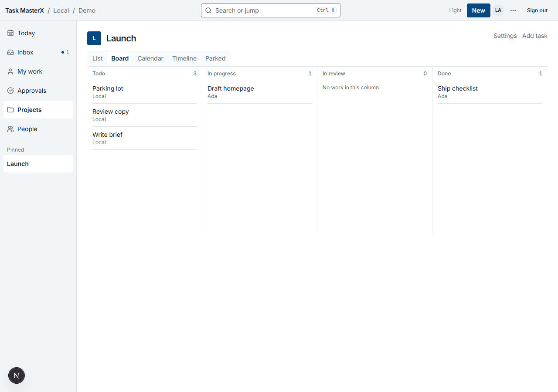Go to Inbox in the sidebar
558x392 pixels.
[38, 52]
